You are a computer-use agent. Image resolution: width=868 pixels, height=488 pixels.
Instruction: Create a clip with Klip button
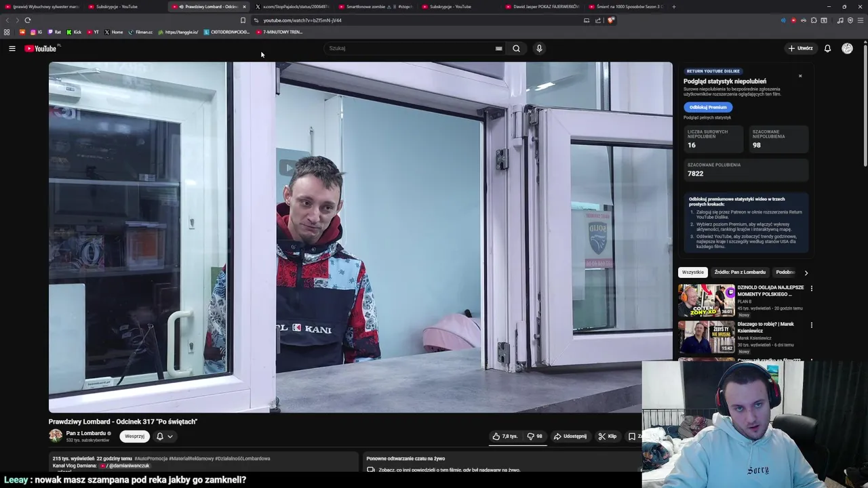pos(608,436)
